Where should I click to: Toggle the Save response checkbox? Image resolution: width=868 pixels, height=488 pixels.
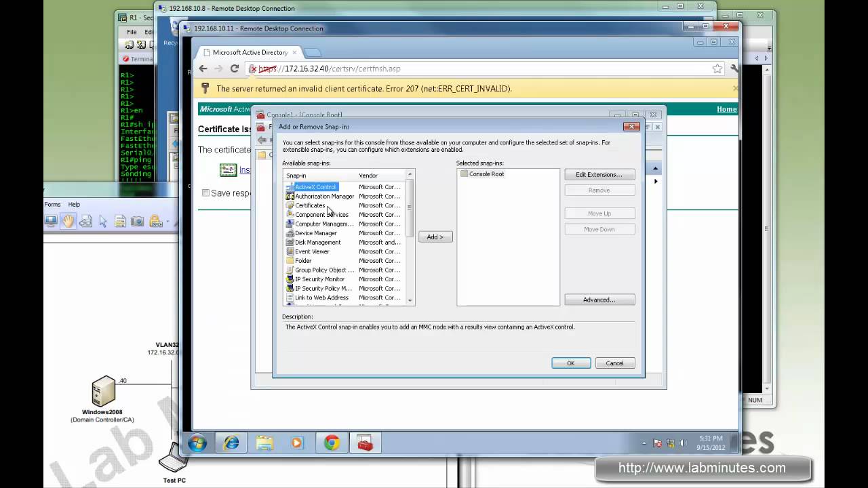click(x=205, y=193)
